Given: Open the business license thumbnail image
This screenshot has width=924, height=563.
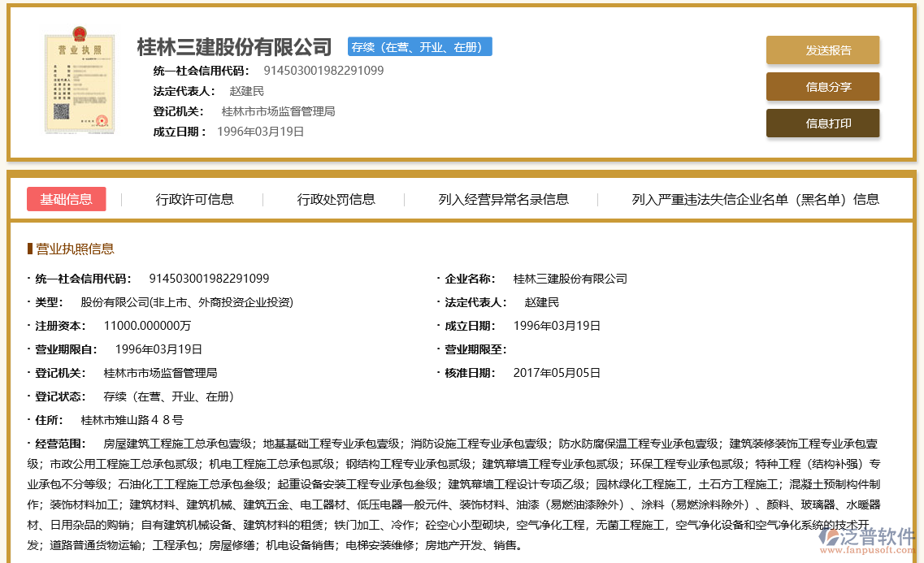Looking at the screenshot, I should click(80, 80).
